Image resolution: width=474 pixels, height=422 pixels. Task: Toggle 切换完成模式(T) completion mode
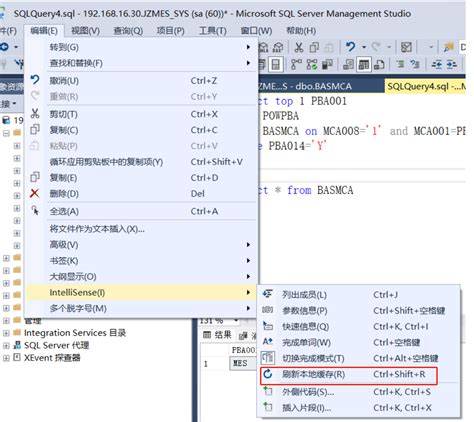(x=359, y=358)
